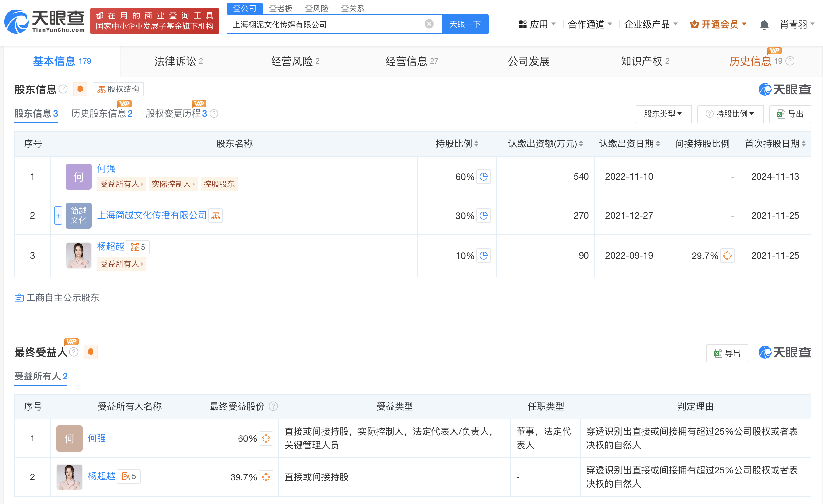Open the 股权结构 button
This screenshot has height=504, width=823.
pyautogui.click(x=118, y=89)
